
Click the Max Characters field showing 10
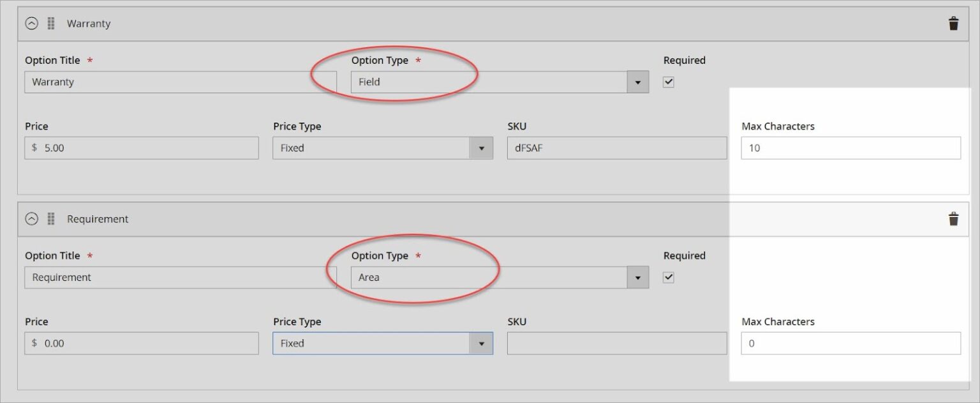click(850, 148)
